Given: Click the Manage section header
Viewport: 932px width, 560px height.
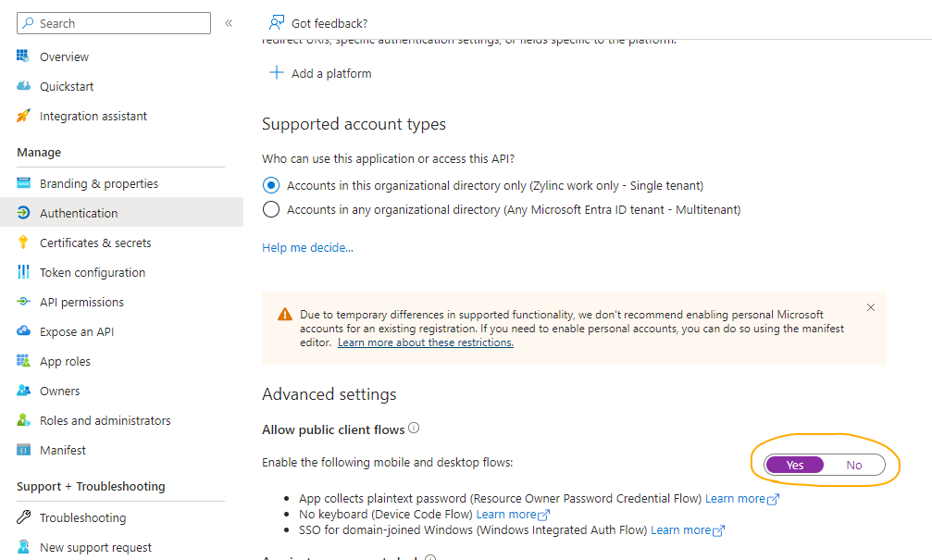Looking at the screenshot, I should coord(39,152).
